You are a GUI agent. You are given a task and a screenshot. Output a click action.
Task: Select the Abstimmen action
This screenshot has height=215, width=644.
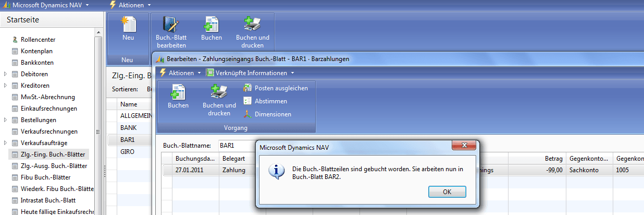pyautogui.click(x=266, y=101)
